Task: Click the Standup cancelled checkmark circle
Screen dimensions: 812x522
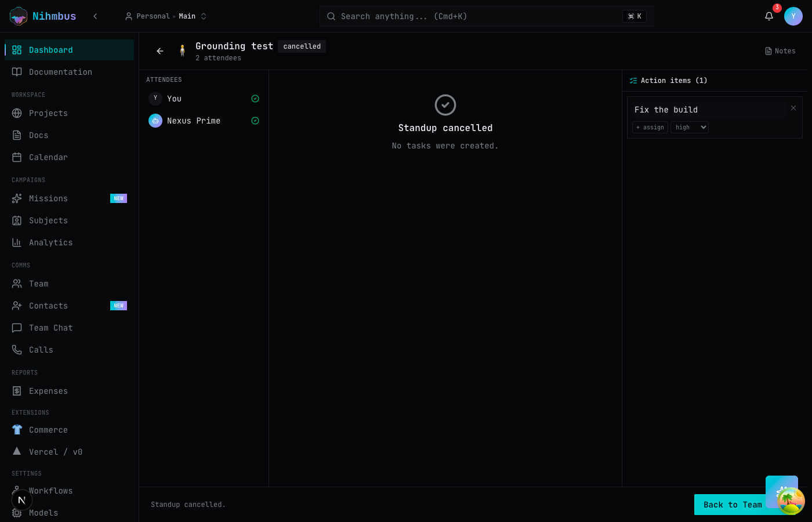Action: click(x=445, y=105)
